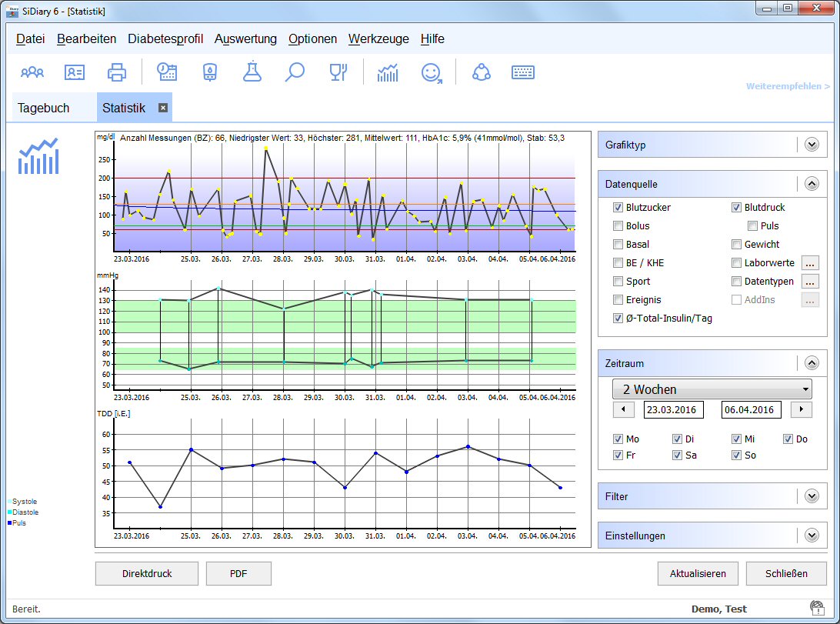This screenshot has width=840, height=624.
Task: Enable the Bolus data source checkbox
Action: [618, 226]
